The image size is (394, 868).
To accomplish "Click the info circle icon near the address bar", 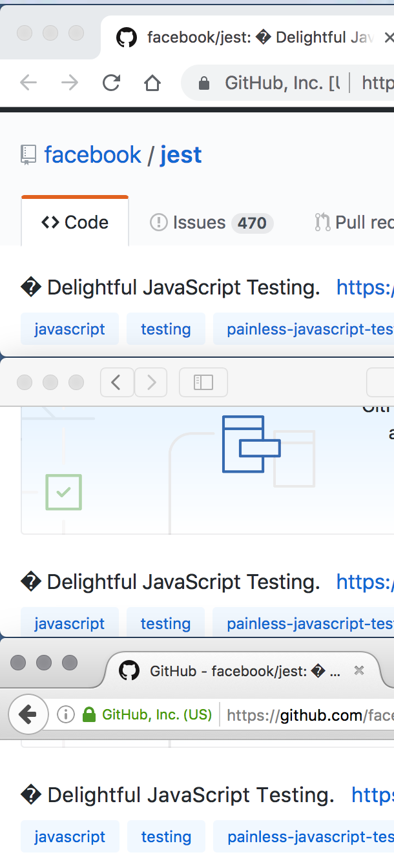I will 65,714.
